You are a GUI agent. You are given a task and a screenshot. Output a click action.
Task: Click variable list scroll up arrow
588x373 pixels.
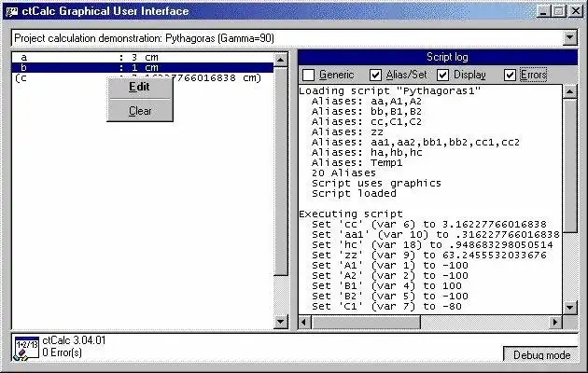coord(281,60)
